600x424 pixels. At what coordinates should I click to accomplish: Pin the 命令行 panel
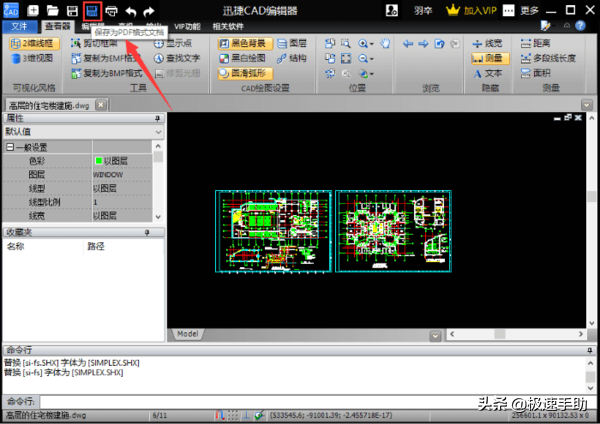pos(590,350)
